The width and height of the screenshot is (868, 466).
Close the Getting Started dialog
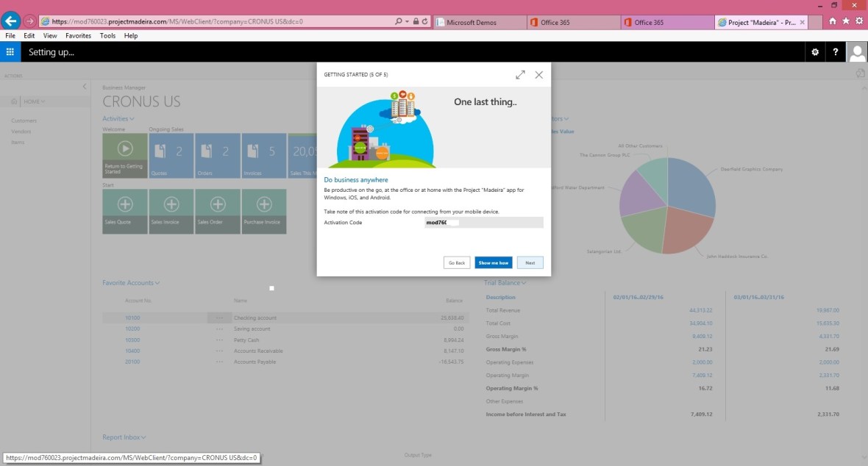pyautogui.click(x=539, y=75)
